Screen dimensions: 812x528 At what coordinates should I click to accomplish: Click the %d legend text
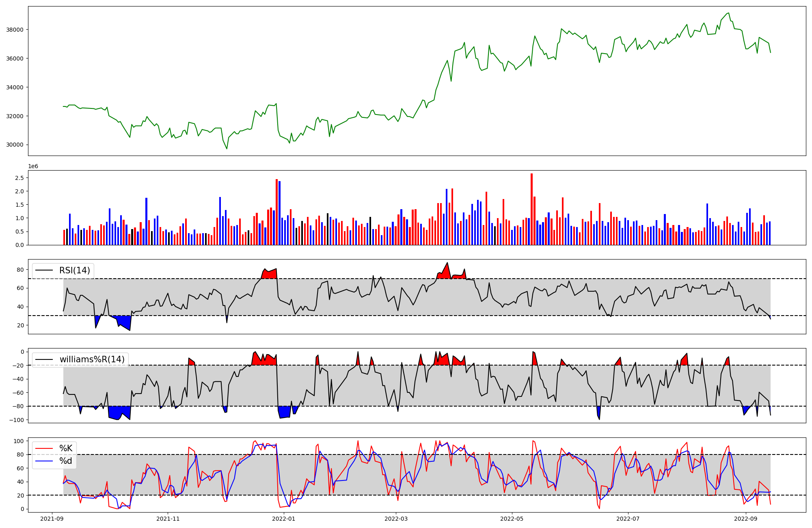pyautogui.click(x=66, y=461)
